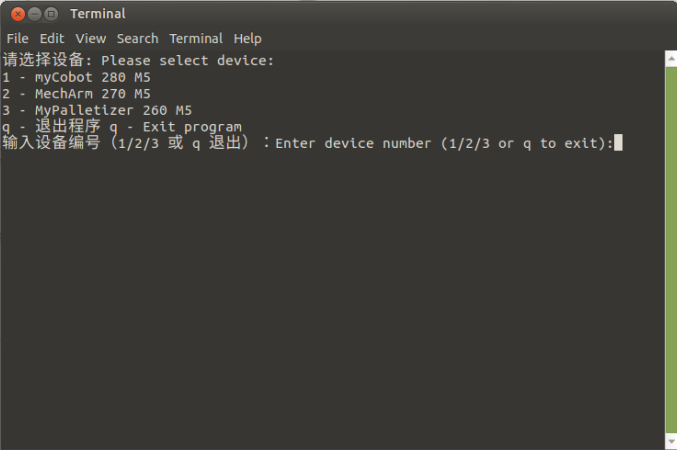Open the File menu
This screenshot has width=677, height=450.
tap(17, 38)
